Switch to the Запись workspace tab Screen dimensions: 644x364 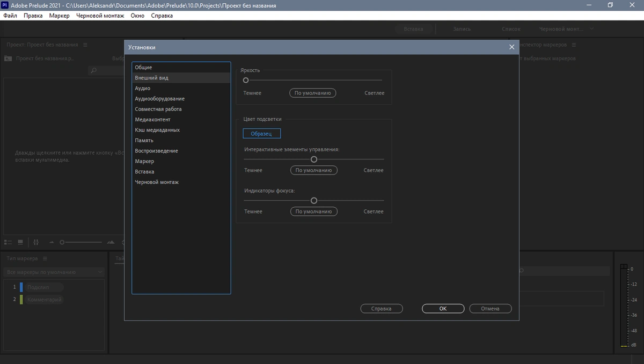tap(462, 29)
